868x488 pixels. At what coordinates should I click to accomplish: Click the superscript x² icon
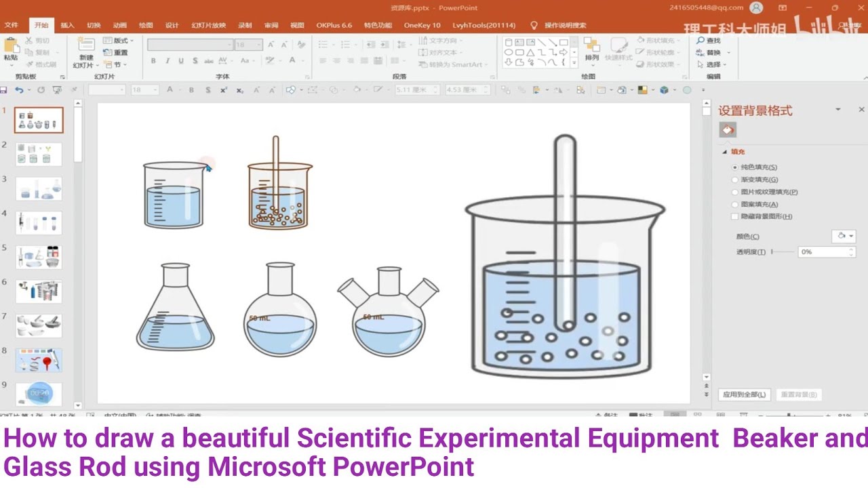(x=224, y=90)
